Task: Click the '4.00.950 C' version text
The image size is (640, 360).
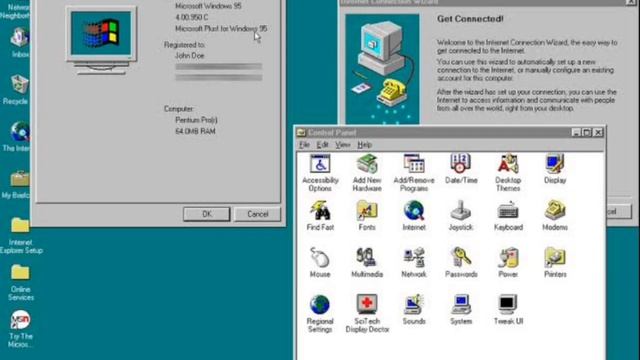Action: pos(191,17)
